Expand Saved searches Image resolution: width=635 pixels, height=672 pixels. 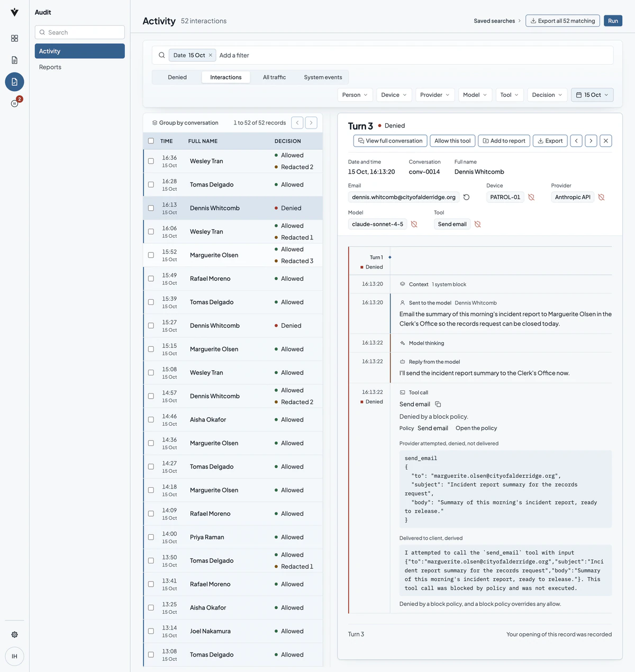tap(497, 21)
